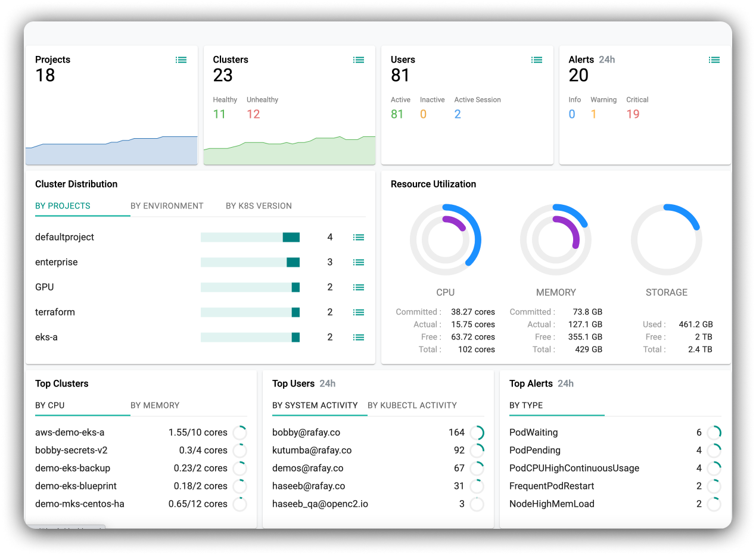Screen dimensions: 756x555
Task: Open the aws-demo-eks-a cluster entry
Action: pos(70,432)
